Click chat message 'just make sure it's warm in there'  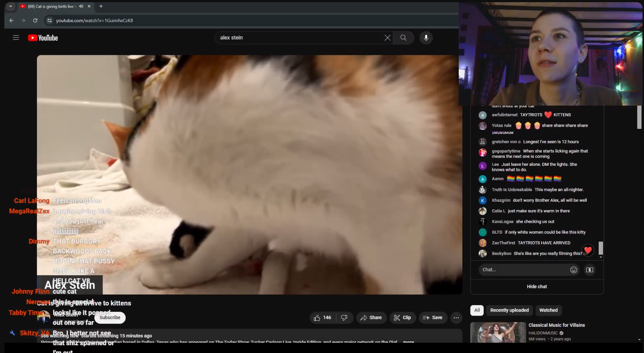click(x=539, y=211)
